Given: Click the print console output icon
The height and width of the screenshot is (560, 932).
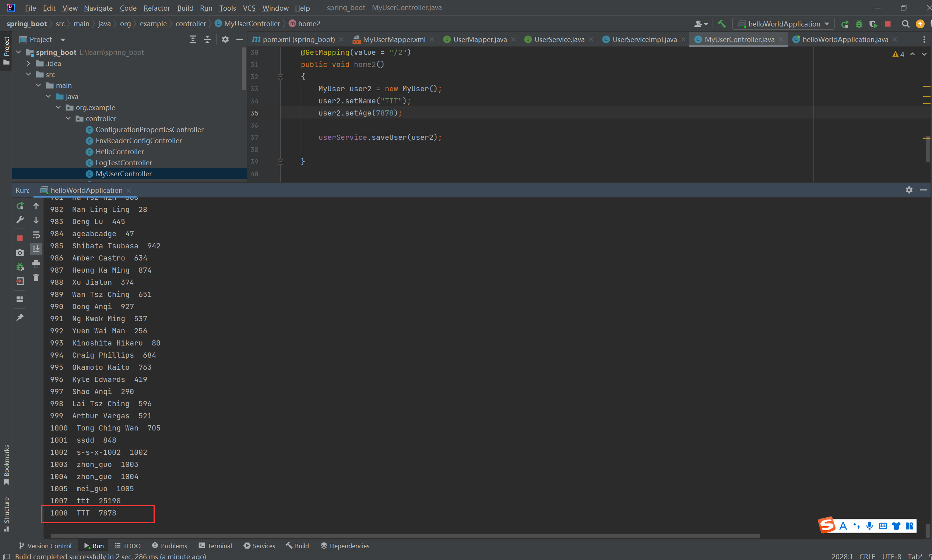Looking at the screenshot, I should (36, 263).
